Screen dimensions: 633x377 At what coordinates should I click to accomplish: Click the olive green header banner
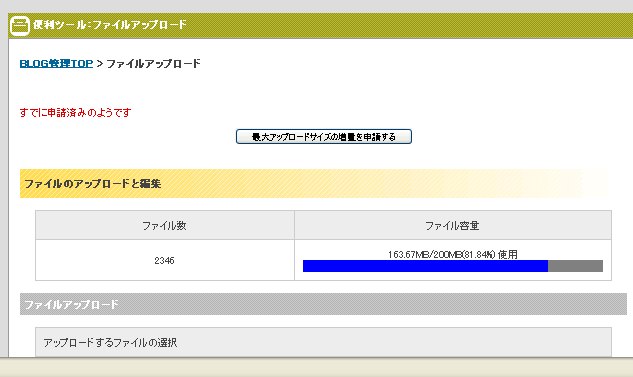pos(321,25)
